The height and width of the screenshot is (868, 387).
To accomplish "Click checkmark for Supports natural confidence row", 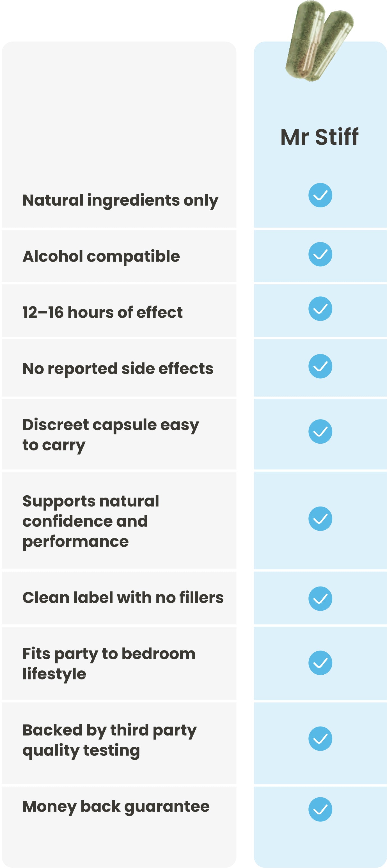I will pos(320,519).
